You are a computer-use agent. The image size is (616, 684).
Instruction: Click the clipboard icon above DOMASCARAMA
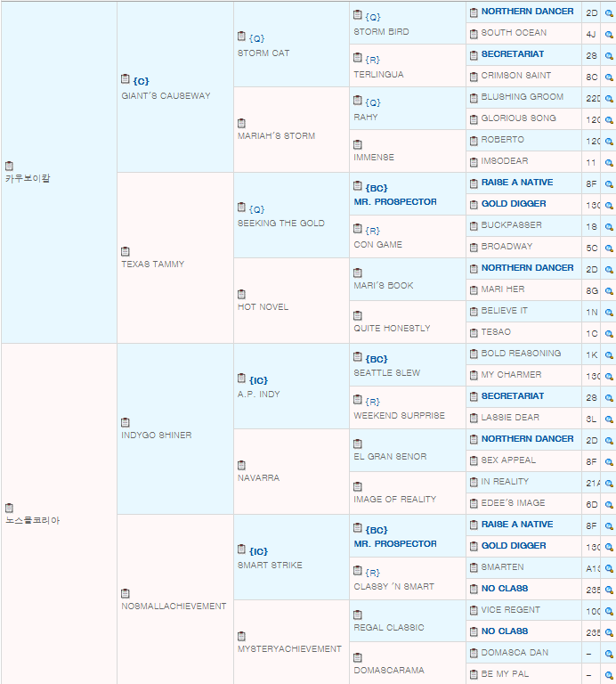(358, 657)
